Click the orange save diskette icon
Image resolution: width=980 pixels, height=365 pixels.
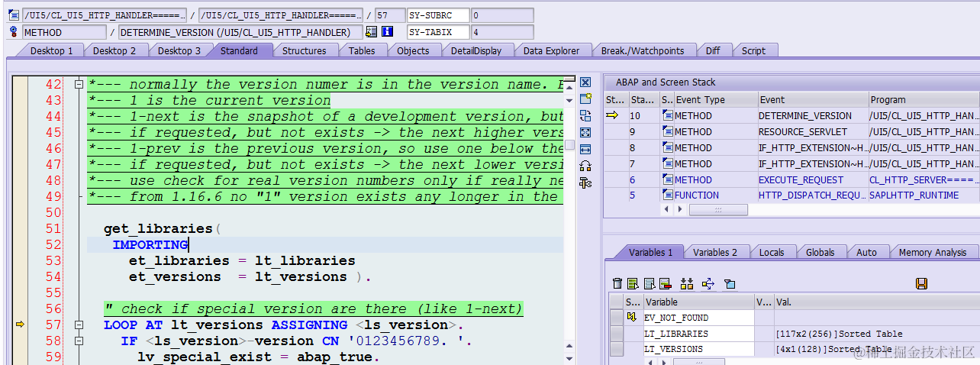pos(921,283)
